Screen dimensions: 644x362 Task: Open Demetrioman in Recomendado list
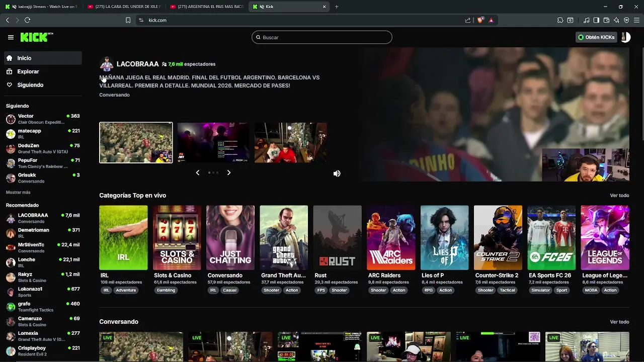click(43, 233)
